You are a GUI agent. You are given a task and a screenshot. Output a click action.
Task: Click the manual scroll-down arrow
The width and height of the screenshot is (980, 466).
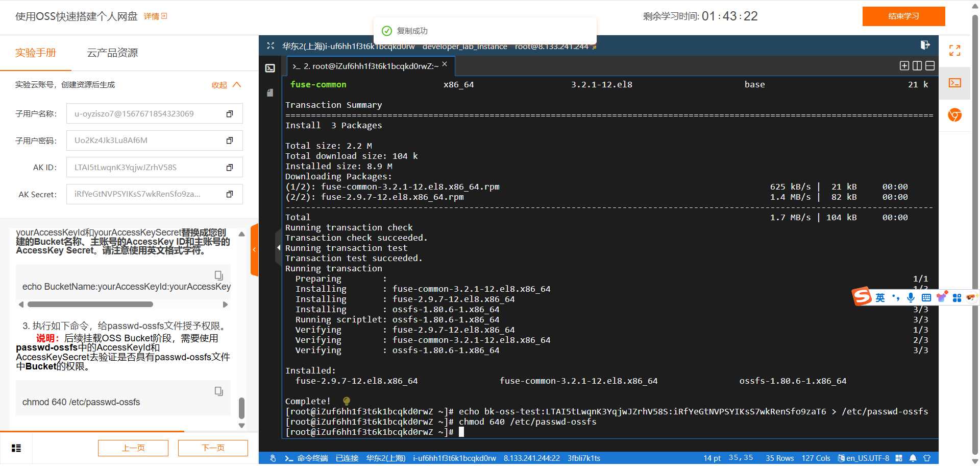(242, 425)
